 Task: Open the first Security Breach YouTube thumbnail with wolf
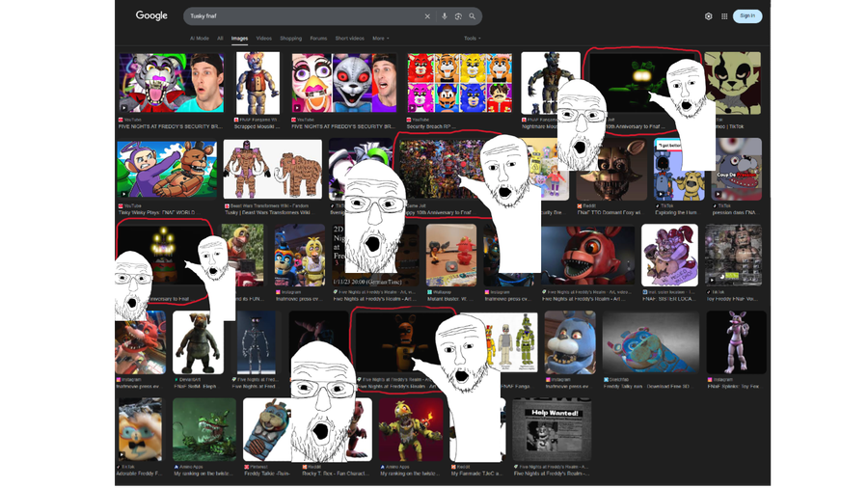coord(171,82)
